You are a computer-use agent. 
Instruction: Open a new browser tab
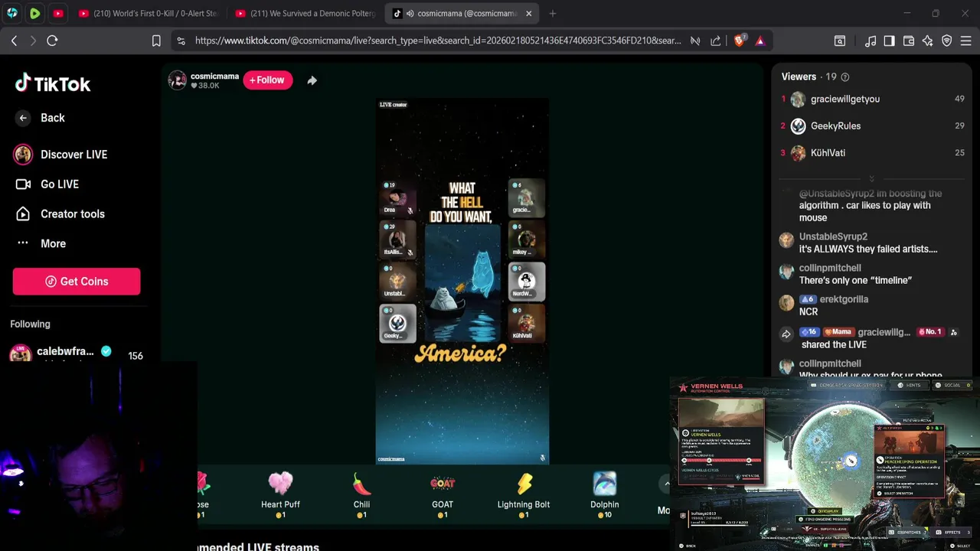[553, 14]
